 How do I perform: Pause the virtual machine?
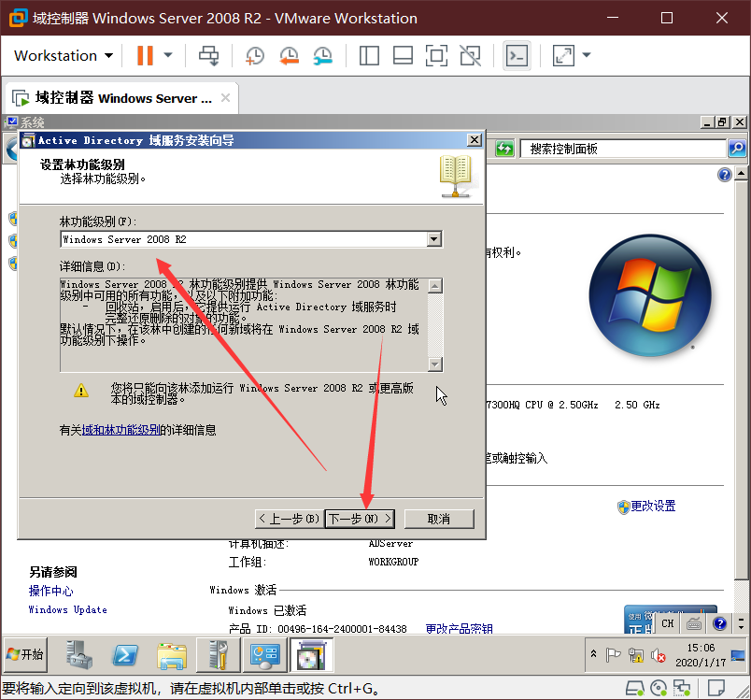pos(145,55)
